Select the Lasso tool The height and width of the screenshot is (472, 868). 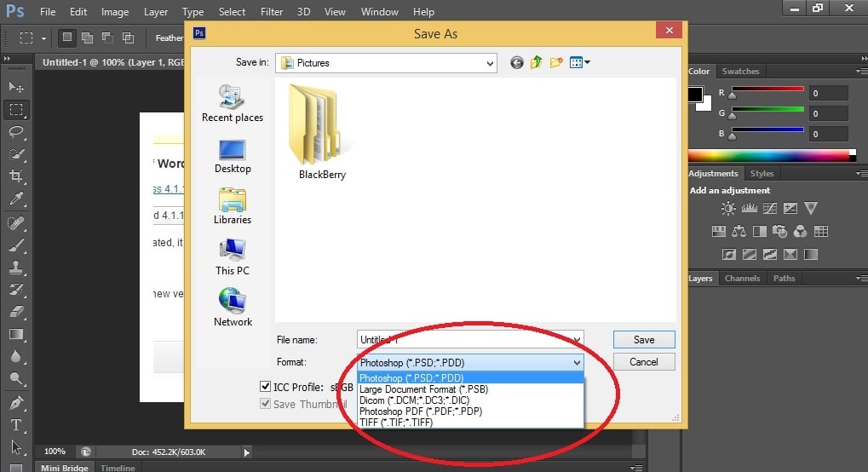pos(16,132)
